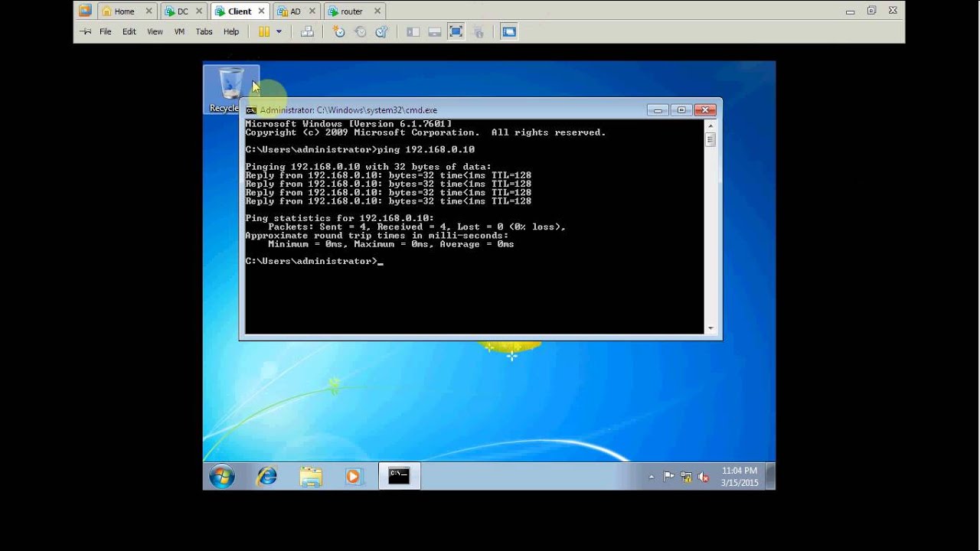Screen dimensions: 980x551
Task: Click the cmd scrollbar up arrow
Action: pos(710,125)
